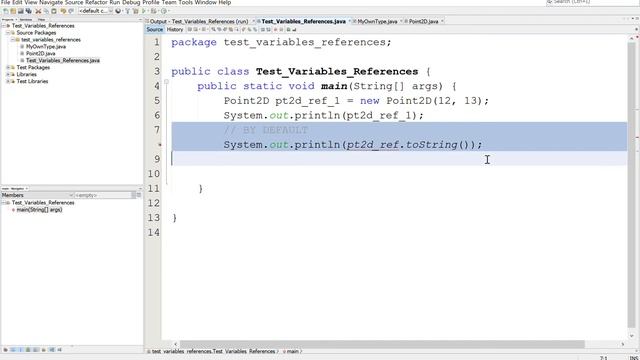Screen dimensions: 640x360
Task: Select Point2D.java in the Projects tree
Action: point(40,53)
